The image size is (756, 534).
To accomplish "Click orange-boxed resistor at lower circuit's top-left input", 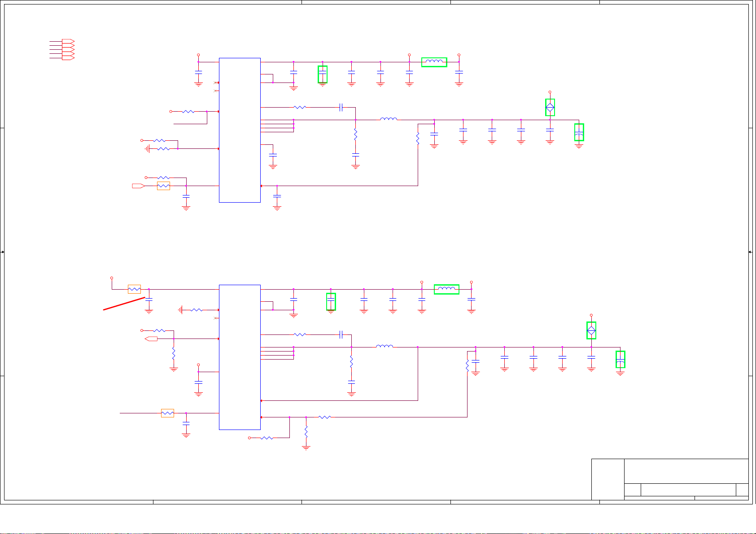I will click(x=135, y=289).
